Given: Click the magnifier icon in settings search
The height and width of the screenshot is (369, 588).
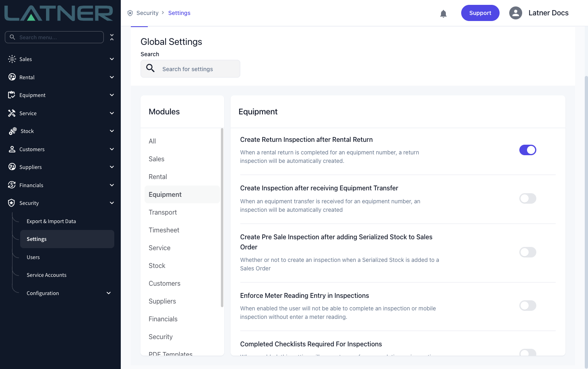Looking at the screenshot, I should 150,68.
